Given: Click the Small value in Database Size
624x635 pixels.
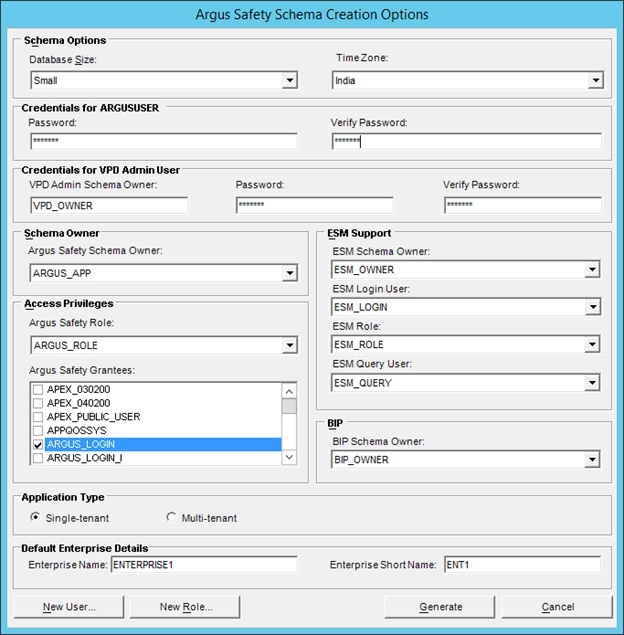Looking at the screenshot, I should [45, 81].
